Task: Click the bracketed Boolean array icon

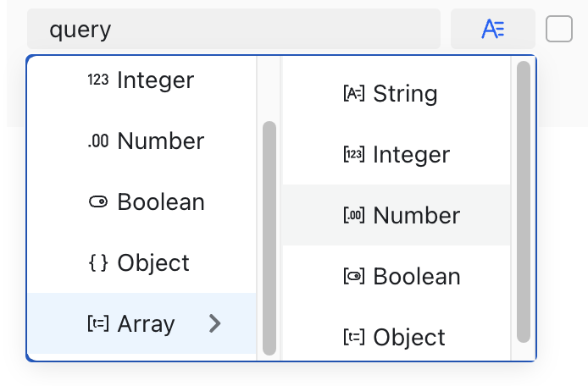Action: click(x=353, y=276)
